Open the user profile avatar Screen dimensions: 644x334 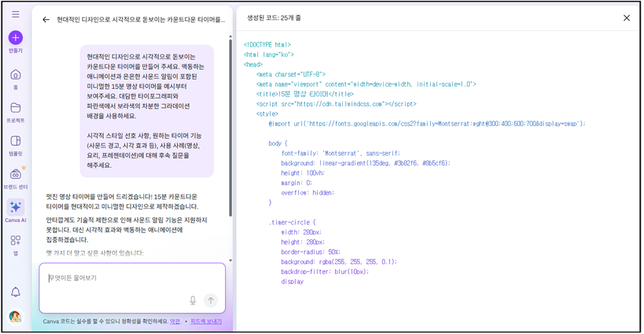coord(16,317)
